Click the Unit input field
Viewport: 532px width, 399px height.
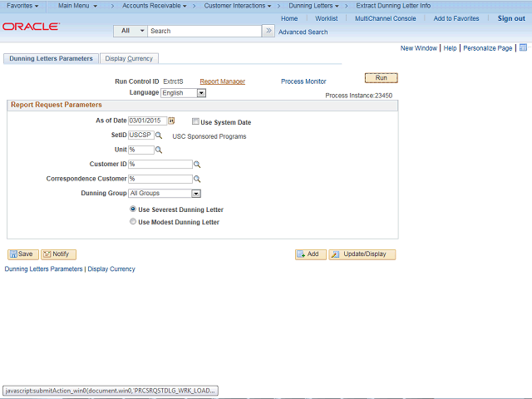141,150
